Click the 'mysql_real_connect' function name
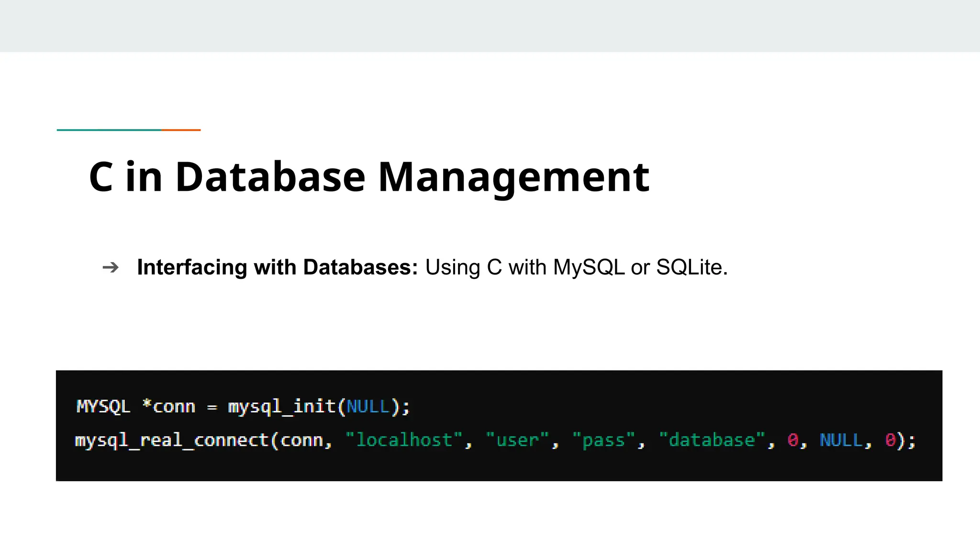Screen dimensions: 980x551 click(172, 441)
